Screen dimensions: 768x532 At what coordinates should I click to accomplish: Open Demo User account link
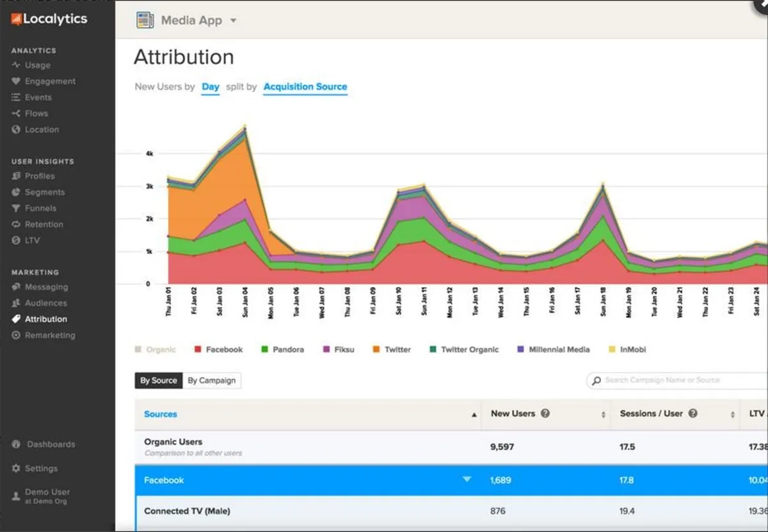tap(47, 496)
